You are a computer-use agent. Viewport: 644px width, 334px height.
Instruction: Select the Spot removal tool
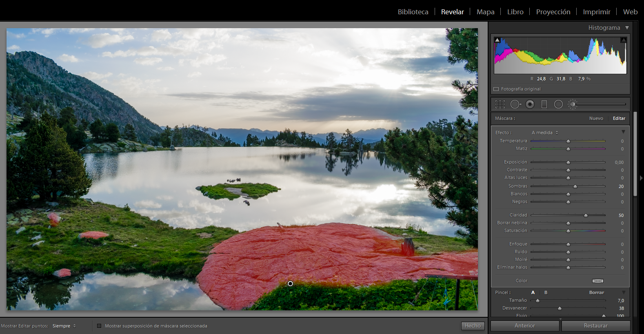[516, 104]
